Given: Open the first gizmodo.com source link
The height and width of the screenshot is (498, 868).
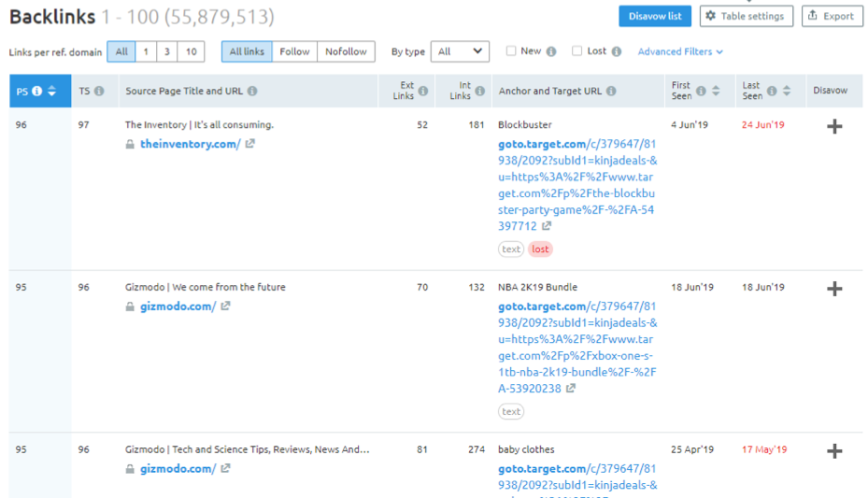Looking at the screenshot, I should click(178, 306).
